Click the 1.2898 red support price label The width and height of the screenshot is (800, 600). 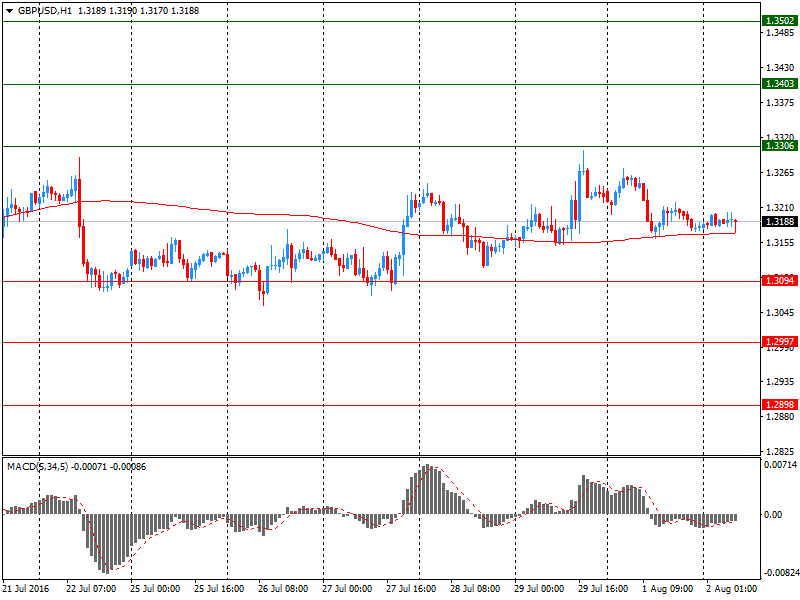click(780, 405)
